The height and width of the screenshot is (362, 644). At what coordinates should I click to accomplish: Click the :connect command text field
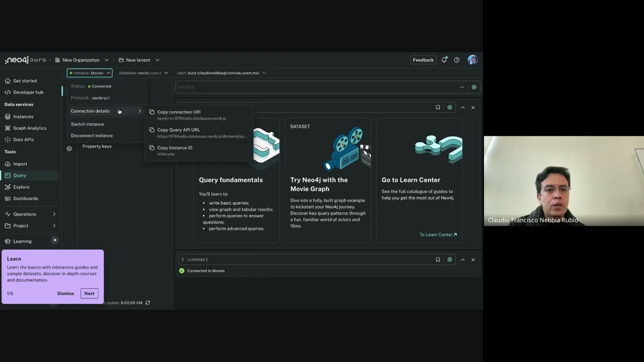coord(307,259)
